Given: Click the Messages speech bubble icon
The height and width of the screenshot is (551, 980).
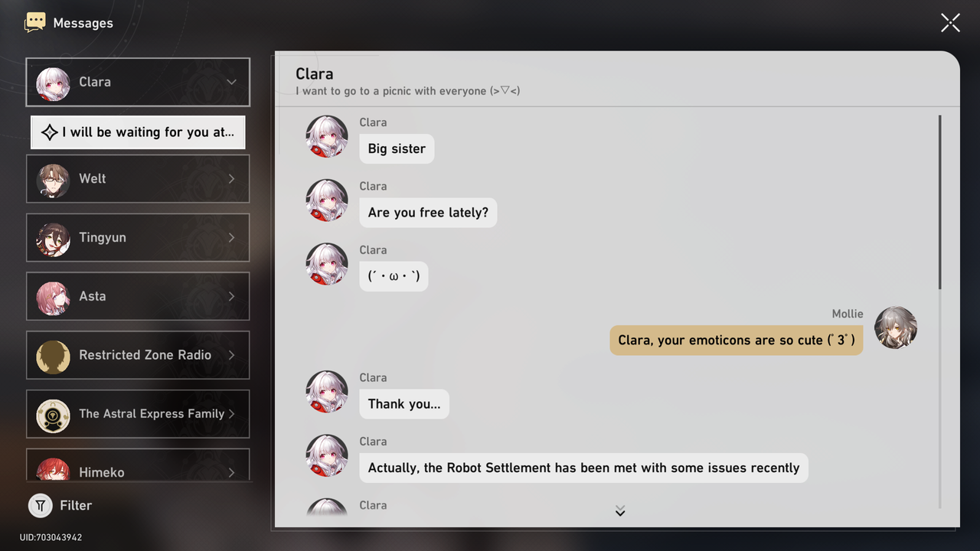Looking at the screenshot, I should pyautogui.click(x=35, y=22).
